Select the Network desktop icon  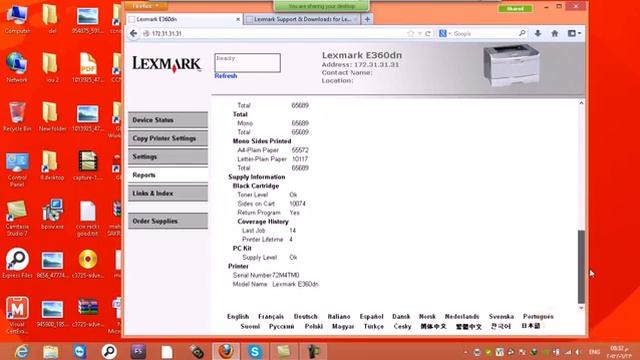click(x=17, y=68)
